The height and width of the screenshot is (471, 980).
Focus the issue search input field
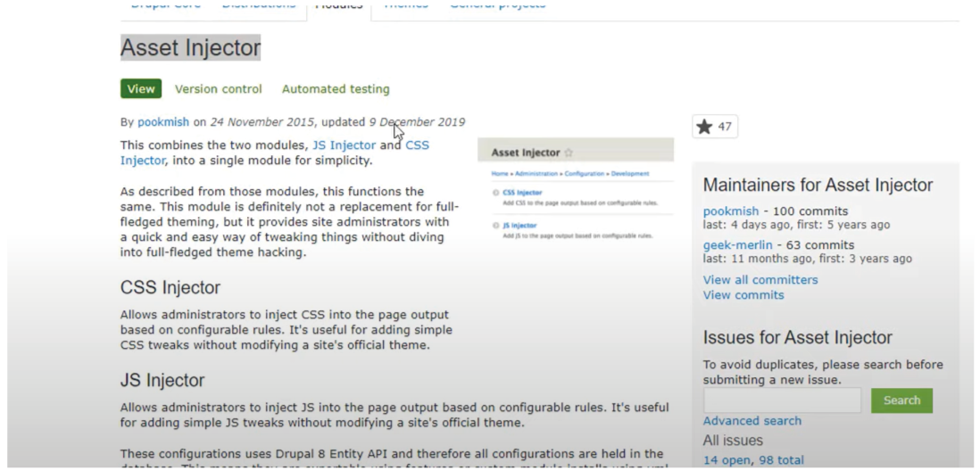(782, 401)
